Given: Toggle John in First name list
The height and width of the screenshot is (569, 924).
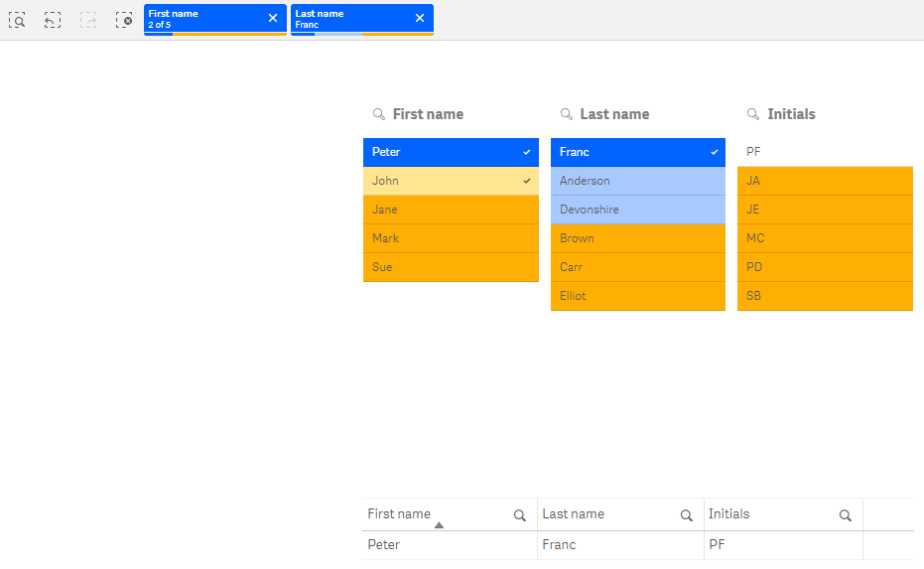Looking at the screenshot, I should (451, 181).
